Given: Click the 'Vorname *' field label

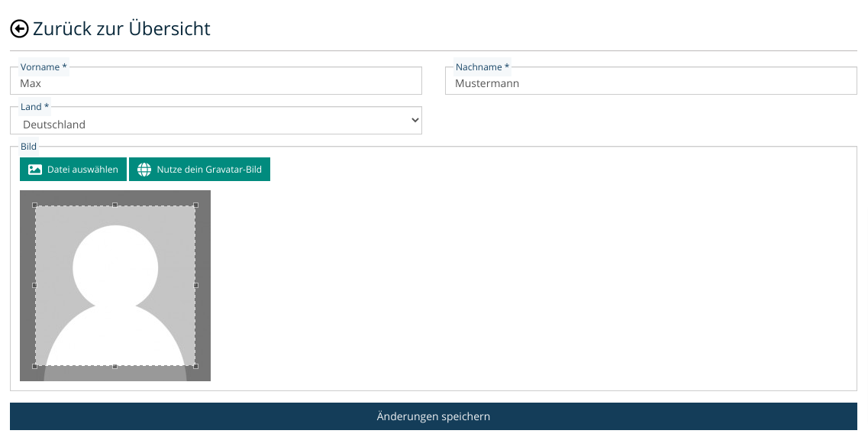Looking at the screenshot, I should click(x=44, y=67).
